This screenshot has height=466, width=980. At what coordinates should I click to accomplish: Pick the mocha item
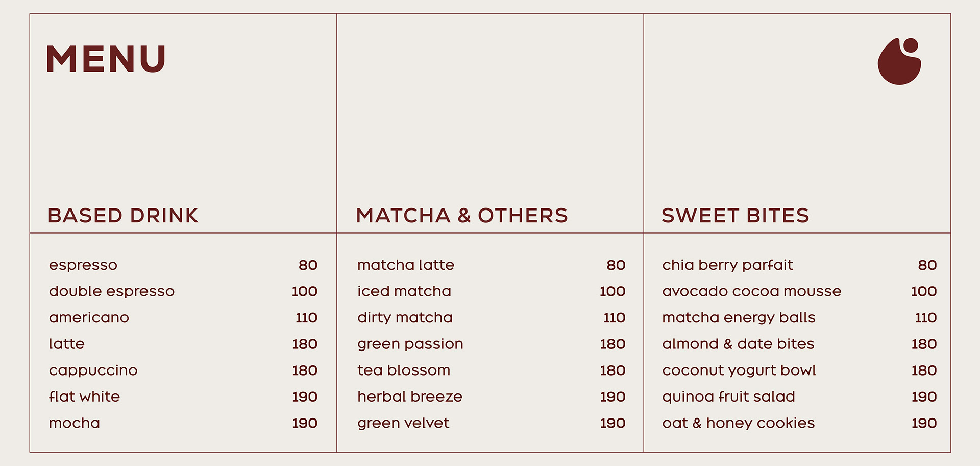(x=75, y=423)
